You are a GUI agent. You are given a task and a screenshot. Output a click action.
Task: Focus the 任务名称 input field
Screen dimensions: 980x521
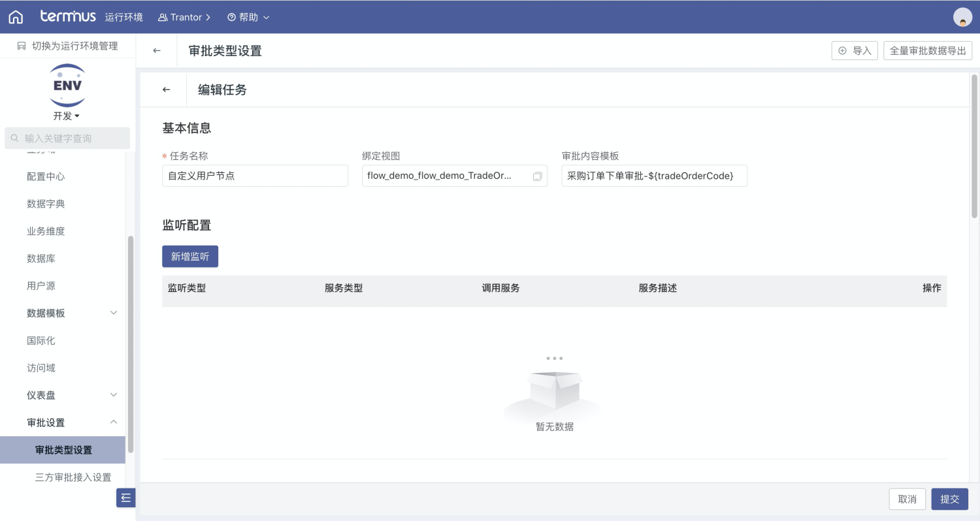255,176
